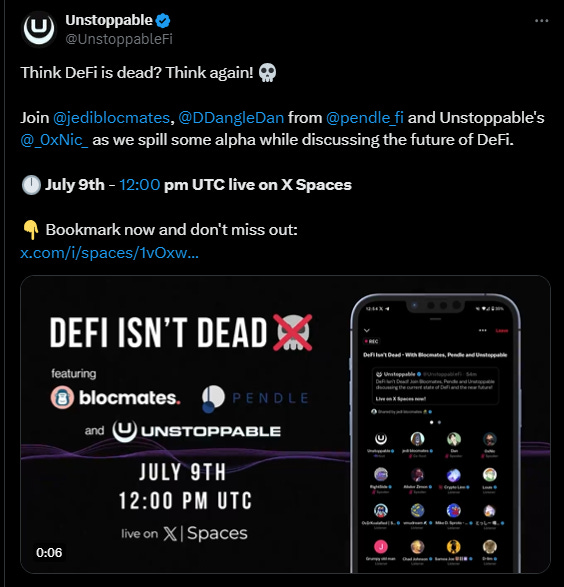The image size is (564, 587).
Task: Click the Unstoppable display name
Action: 109,20
